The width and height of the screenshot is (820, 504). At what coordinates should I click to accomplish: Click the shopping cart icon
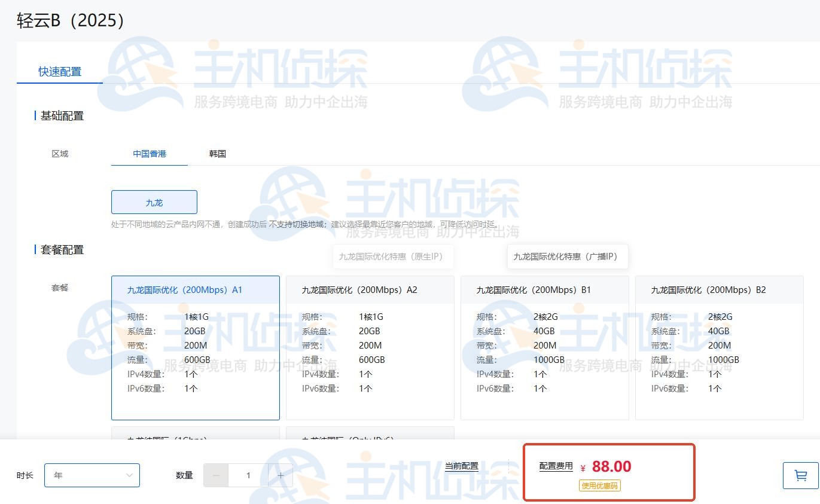[x=800, y=475]
